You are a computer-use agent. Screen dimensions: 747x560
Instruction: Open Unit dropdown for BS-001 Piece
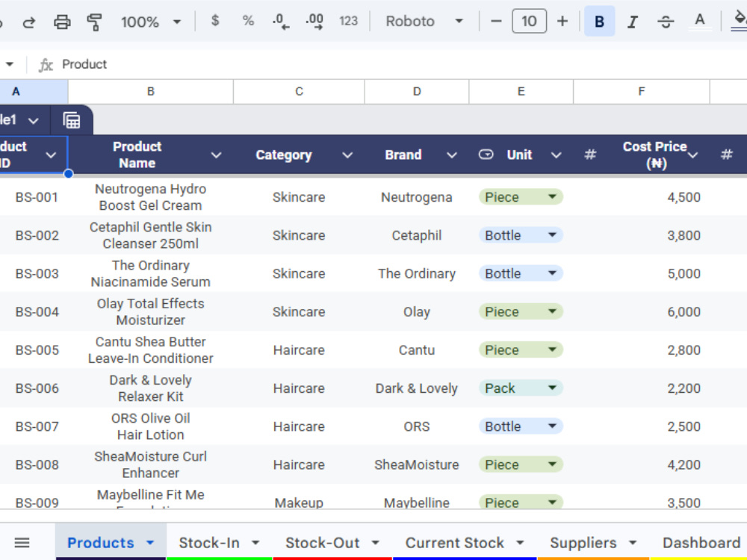coord(552,196)
